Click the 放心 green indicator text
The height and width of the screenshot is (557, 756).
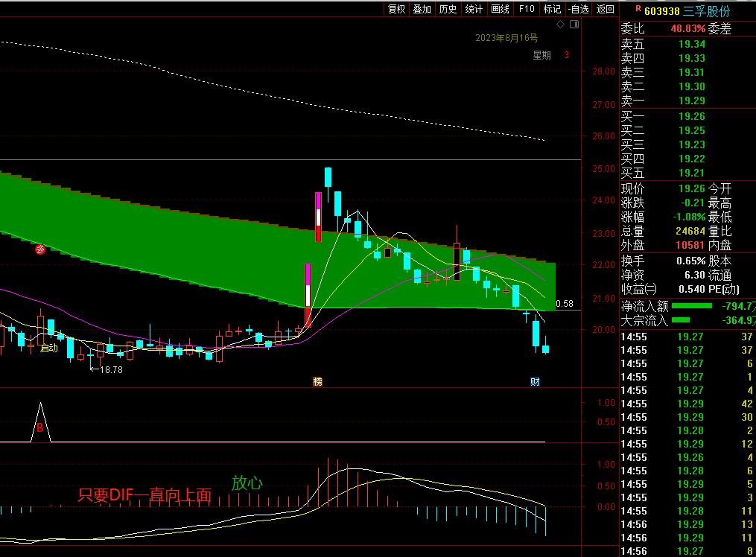247,483
